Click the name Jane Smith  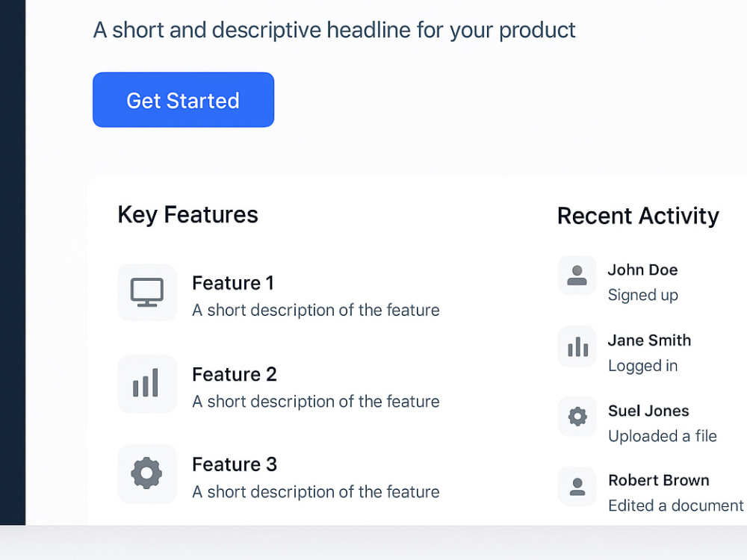(649, 340)
